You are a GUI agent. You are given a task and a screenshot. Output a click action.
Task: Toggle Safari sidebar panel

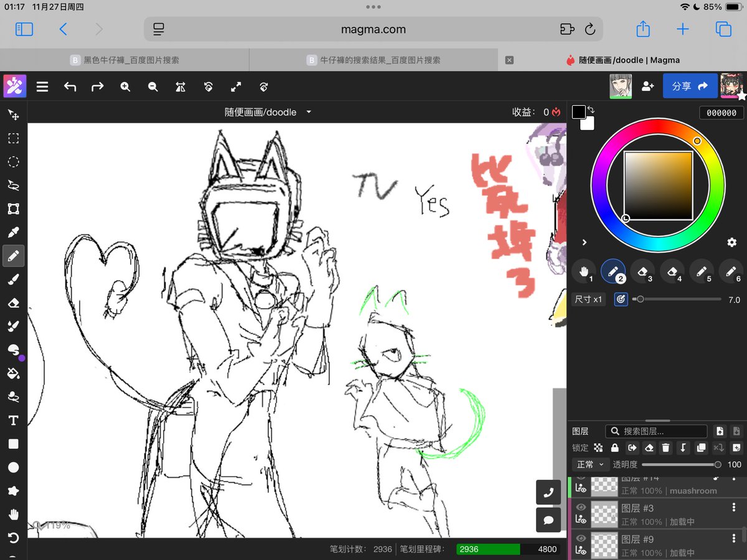click(x=24, y=29)
